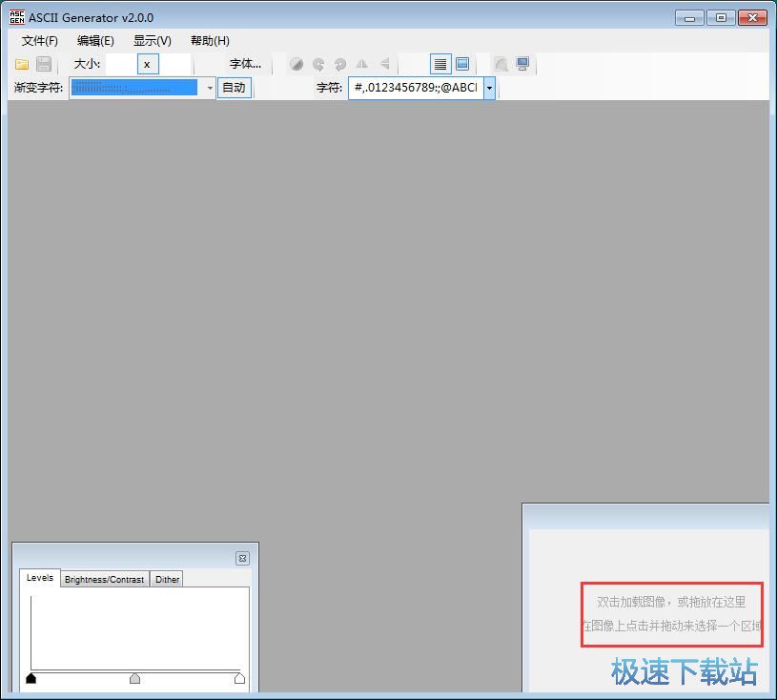Click the monitor display toolbar icon
Screen dimensions: 777x700
[522, 64]
